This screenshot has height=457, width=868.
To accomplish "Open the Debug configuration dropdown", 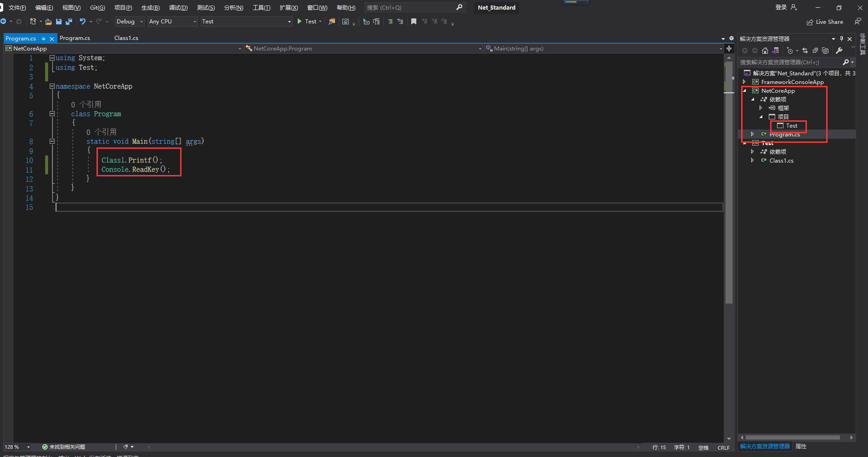I will click(130, 21).
